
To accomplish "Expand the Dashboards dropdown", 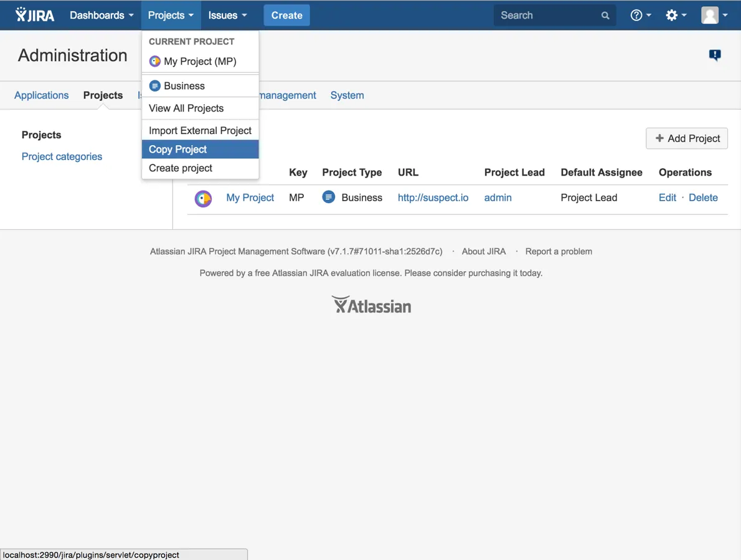I will click(101, 15).
